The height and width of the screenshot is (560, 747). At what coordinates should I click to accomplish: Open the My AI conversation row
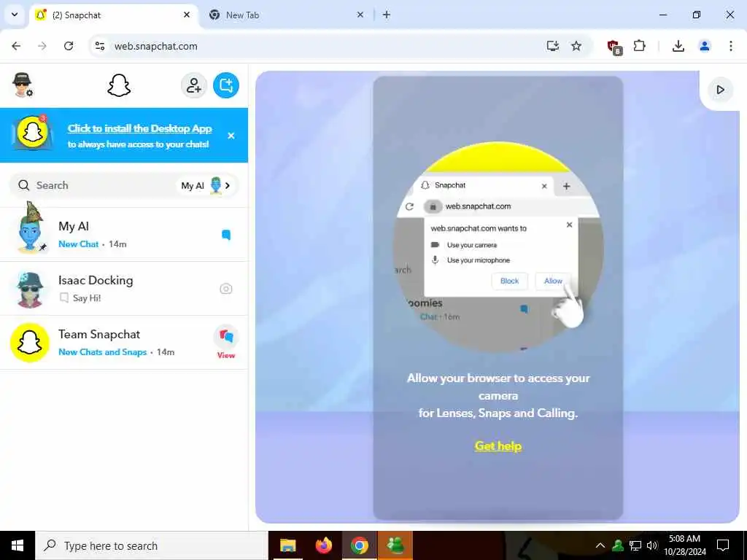click(124, 234)
